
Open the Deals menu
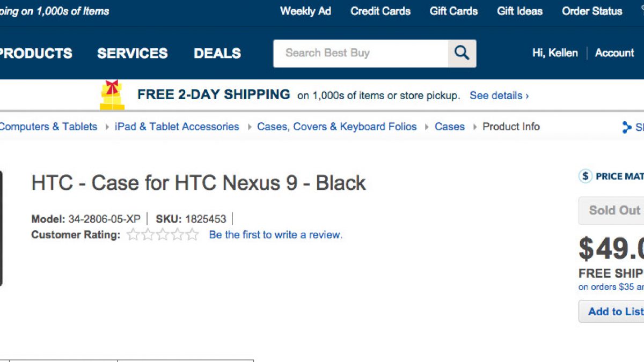(217, 53)
